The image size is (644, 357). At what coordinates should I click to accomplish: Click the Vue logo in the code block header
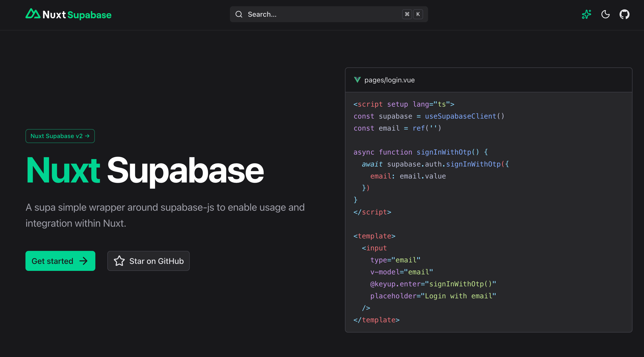pos(357,80)
